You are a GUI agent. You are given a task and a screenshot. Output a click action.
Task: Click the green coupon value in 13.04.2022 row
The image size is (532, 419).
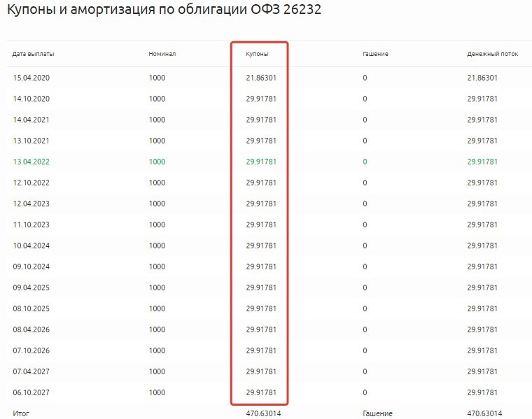click(261, 162)
